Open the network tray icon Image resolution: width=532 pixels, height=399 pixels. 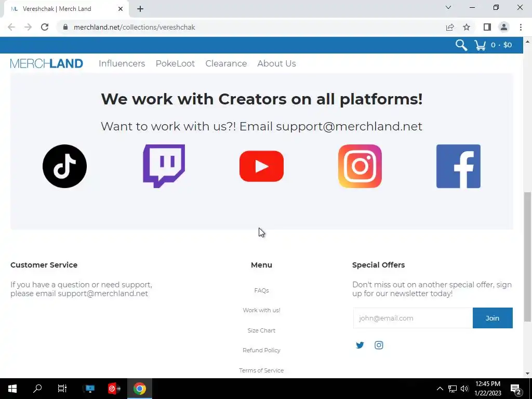tap(453, 389)
